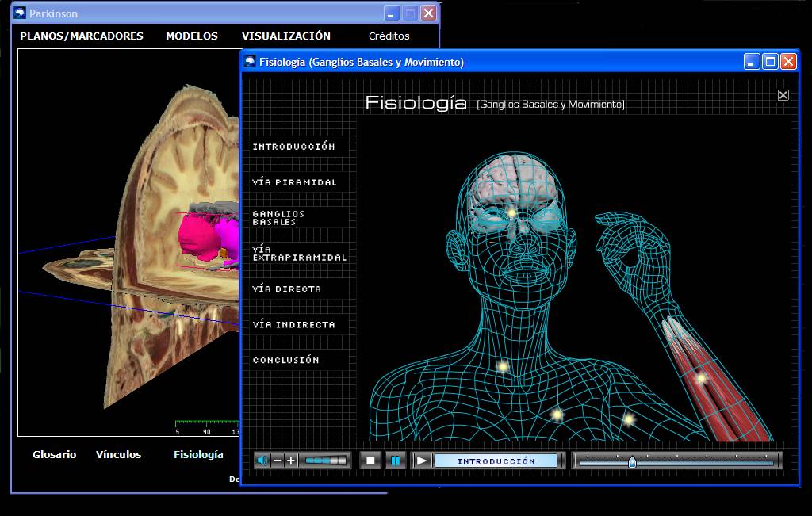812x516 pixels.
Task: Open Créditos in Parkinson window
Action: pos(389,36)
